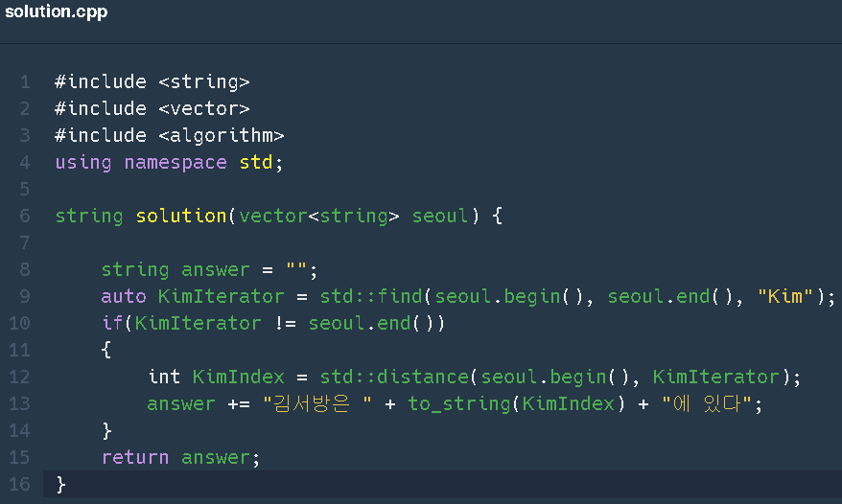Click the closing brace on line 14
Screen dimensions: 842x504
point(106,430)
